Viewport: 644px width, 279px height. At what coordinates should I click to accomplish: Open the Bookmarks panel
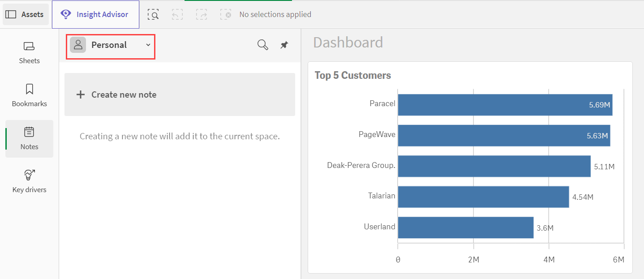tap(30, 95)
